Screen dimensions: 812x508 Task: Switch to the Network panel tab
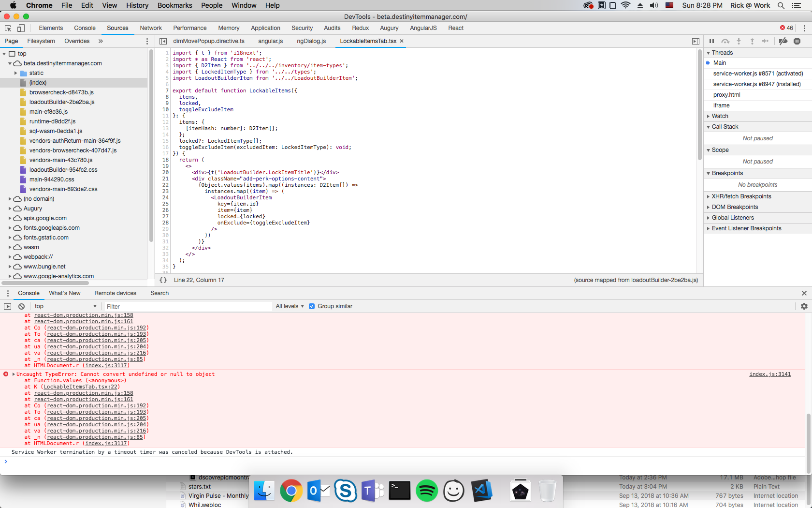(151, 28)
